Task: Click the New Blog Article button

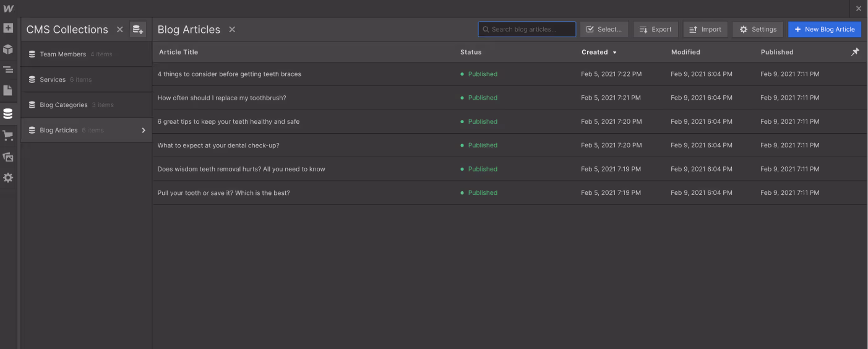Action: tap(825, 29)
